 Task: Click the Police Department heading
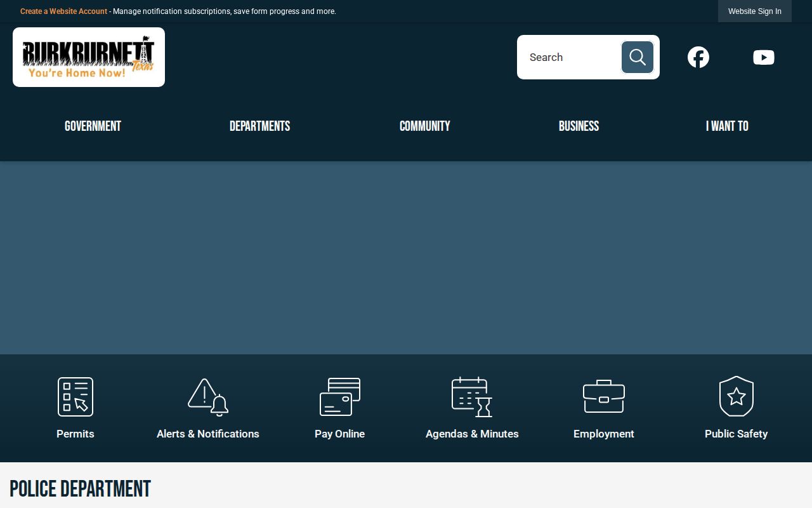click(81, 489)
